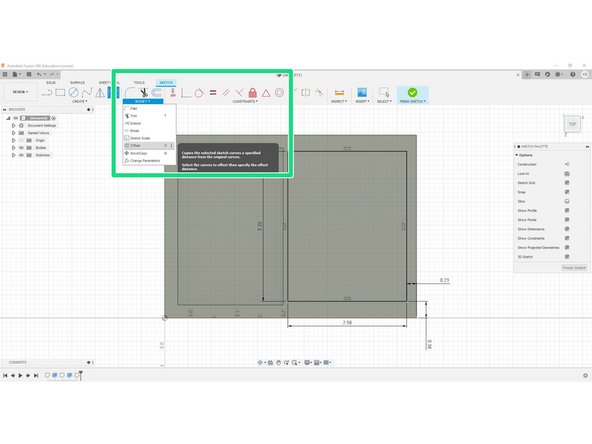Open the Inspect dropdown menu
Viewport: 592px width, 444px height.
339,102
